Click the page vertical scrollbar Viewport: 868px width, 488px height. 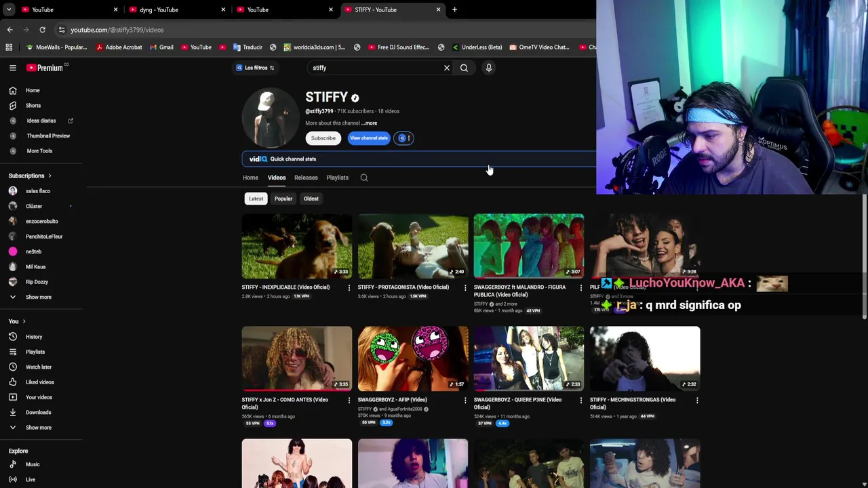click(865, 258)
